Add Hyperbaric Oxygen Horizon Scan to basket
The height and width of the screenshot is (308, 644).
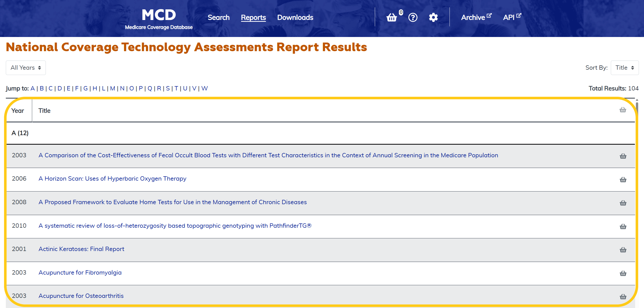[623, 180]
